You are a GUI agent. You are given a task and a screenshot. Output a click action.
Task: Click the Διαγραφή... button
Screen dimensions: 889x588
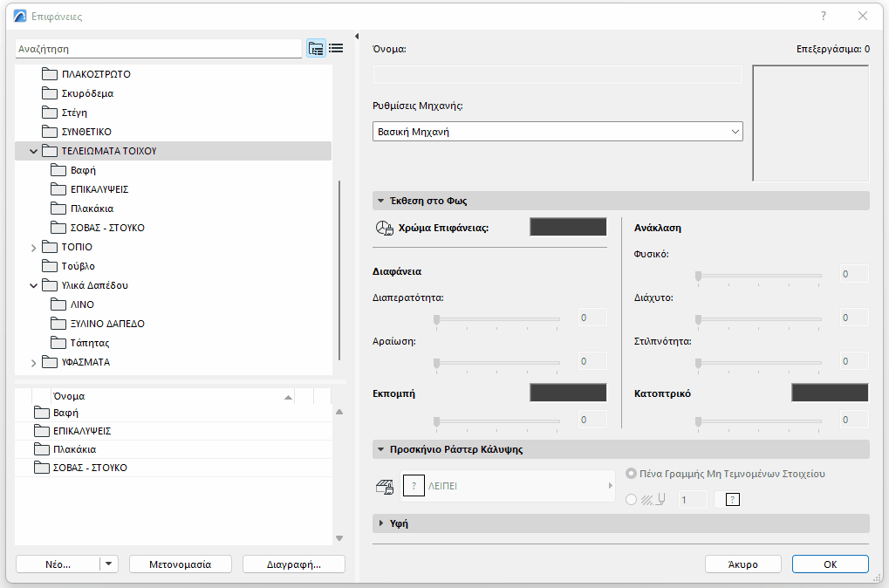(294, 564)
